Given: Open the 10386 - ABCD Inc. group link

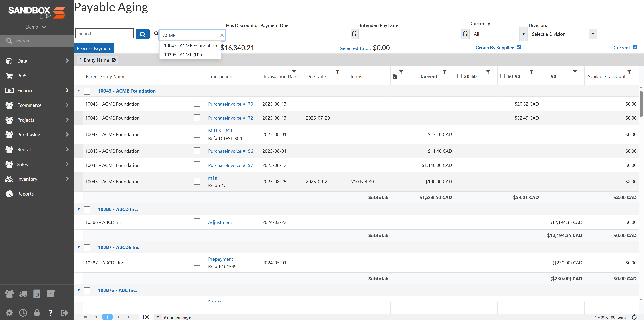Looking at the screenshot, I should [x=118, y=209].
